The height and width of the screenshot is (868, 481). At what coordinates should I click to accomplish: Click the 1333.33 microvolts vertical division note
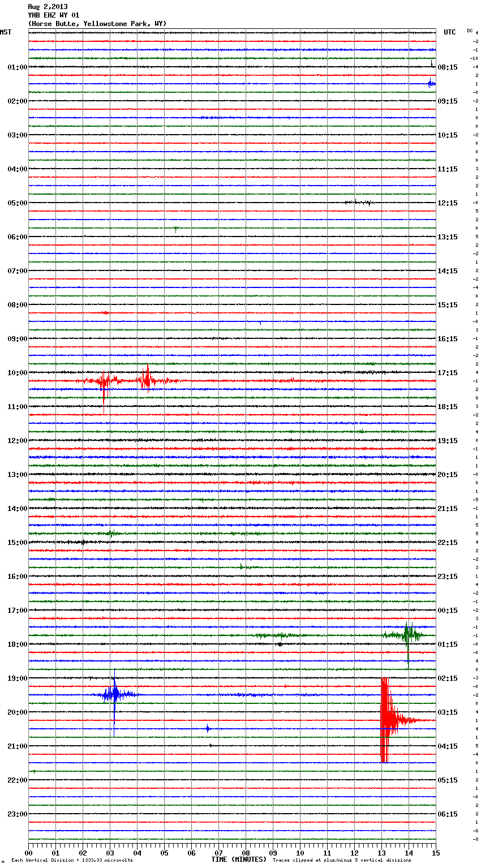point(72,861)
